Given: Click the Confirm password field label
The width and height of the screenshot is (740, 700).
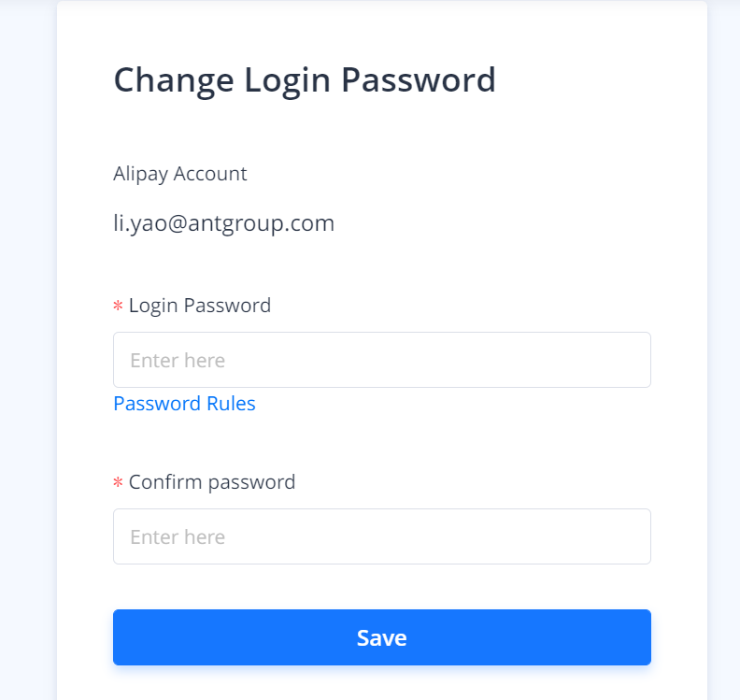Looking at the screenshot, I should coord(212,482).
